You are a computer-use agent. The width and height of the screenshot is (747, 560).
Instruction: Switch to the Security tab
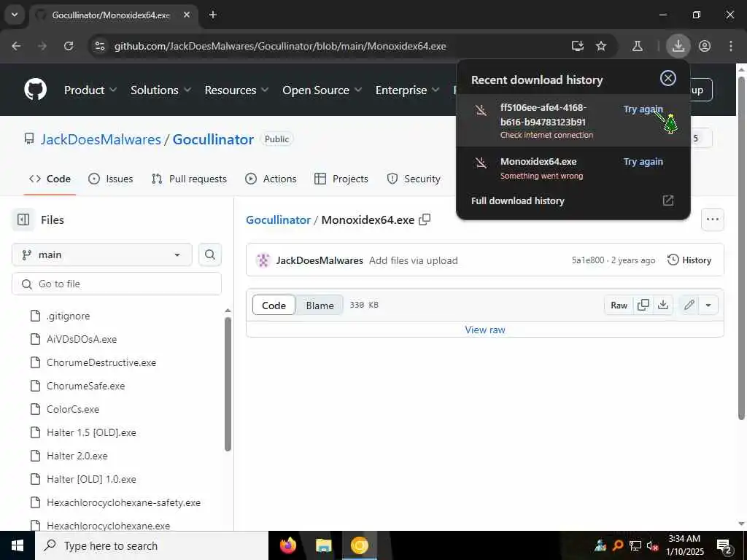414,179
